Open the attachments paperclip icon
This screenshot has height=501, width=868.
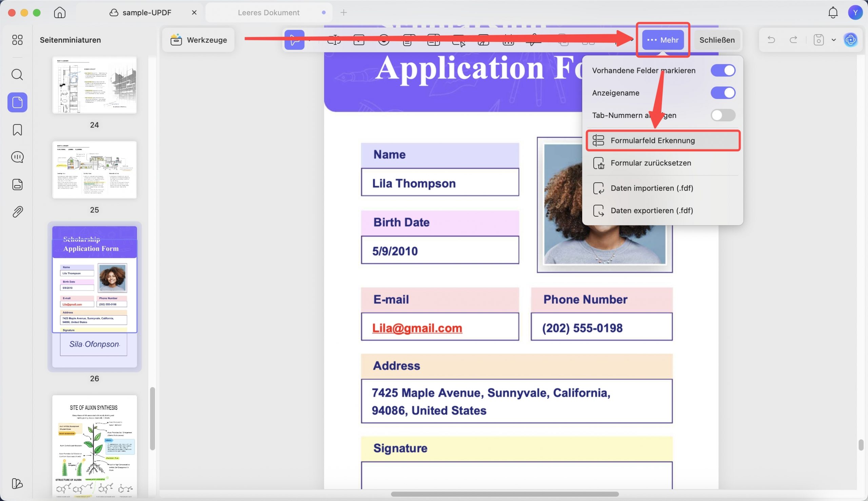pos(17,212)
